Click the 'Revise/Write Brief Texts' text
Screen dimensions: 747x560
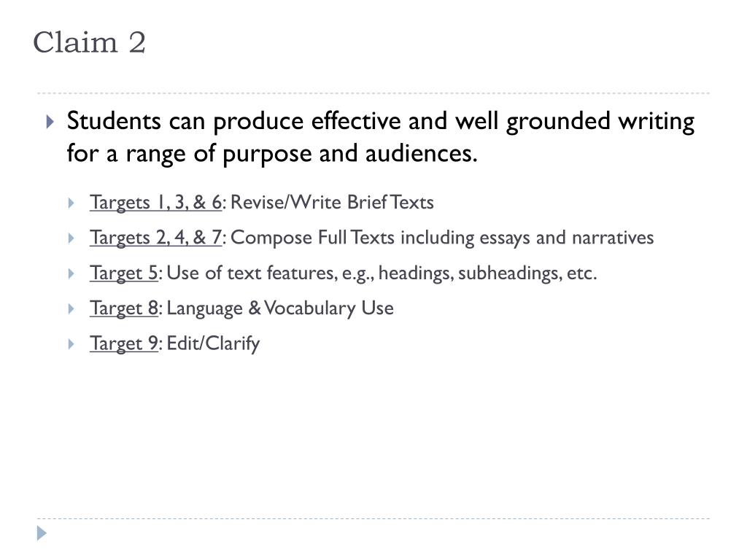click(332, 203)
